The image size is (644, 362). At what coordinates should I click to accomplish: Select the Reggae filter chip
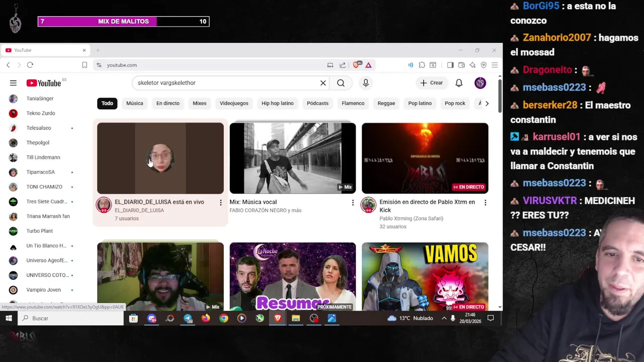click(x=386, y=103)
